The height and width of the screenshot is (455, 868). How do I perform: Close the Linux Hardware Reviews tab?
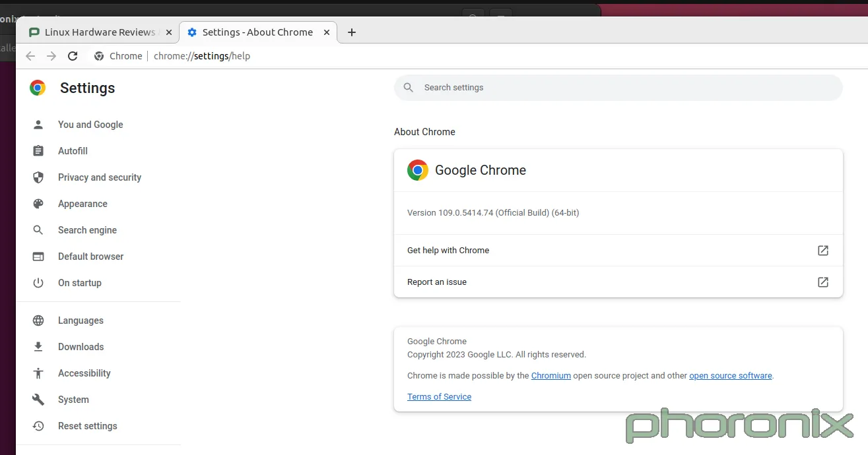point(168,32)
